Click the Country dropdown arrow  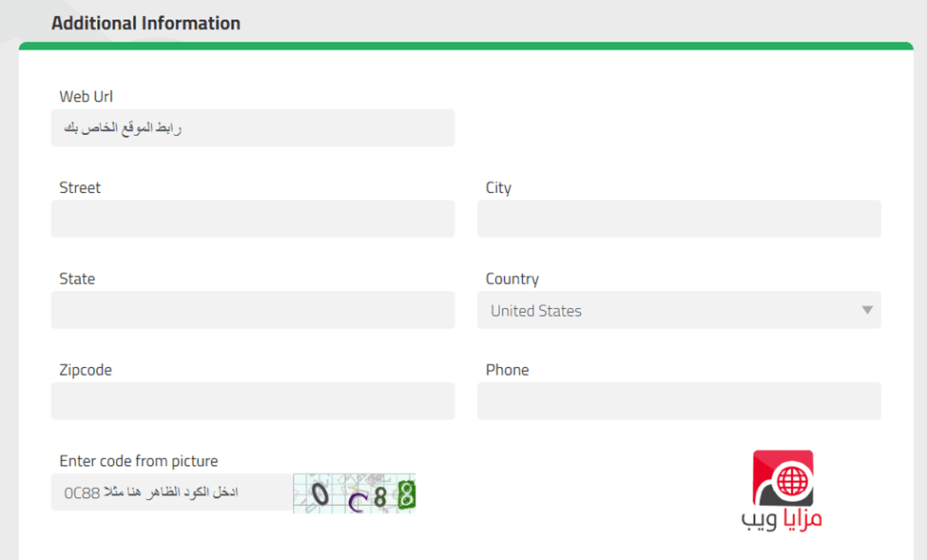click(x=866, y=310)
